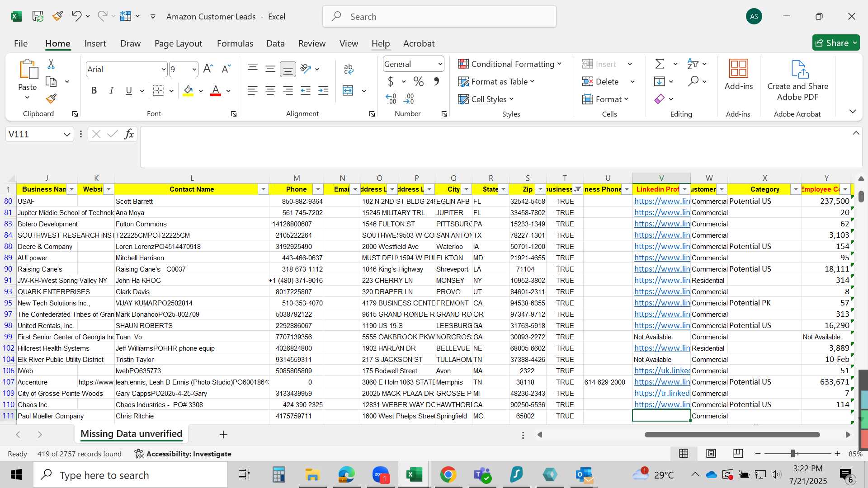Click the Save icon in title bar
Viewport: 868px width, 488px height.
click(38, 16)
